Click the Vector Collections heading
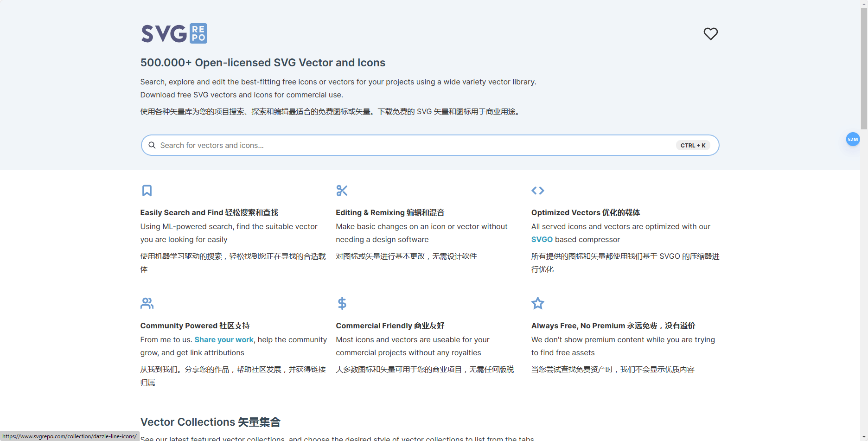 pos(210,422)
